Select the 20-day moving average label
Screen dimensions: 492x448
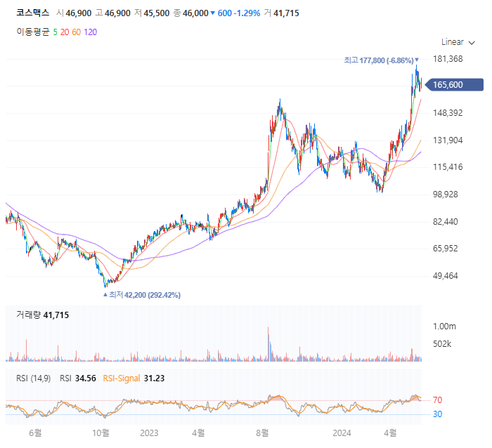pos(65,32)
